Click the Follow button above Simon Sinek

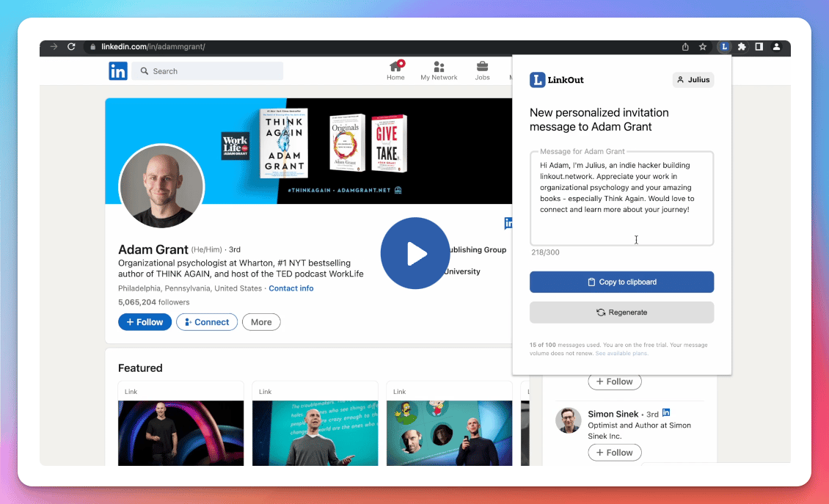(614, 381)
